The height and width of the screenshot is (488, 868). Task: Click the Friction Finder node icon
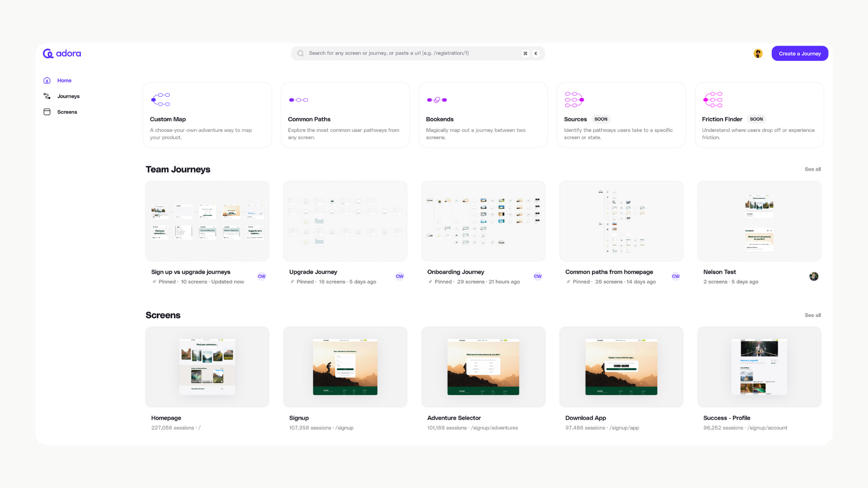pos(713,99)
